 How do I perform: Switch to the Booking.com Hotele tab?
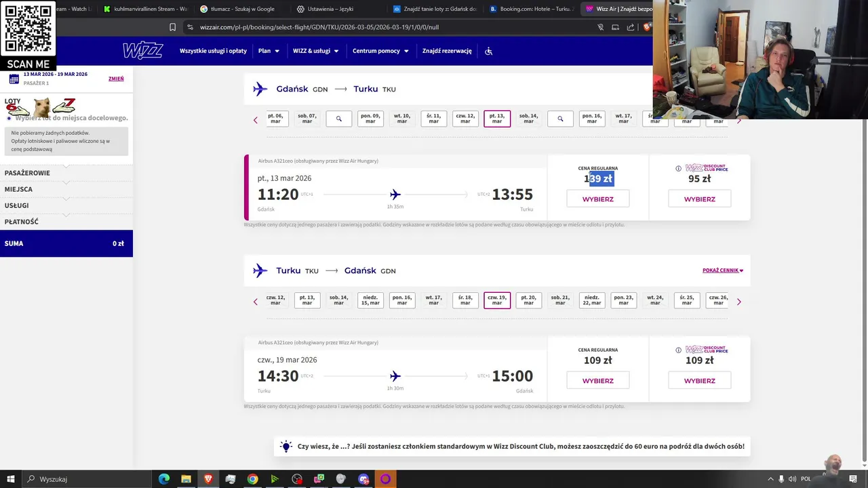pos(530,9)
